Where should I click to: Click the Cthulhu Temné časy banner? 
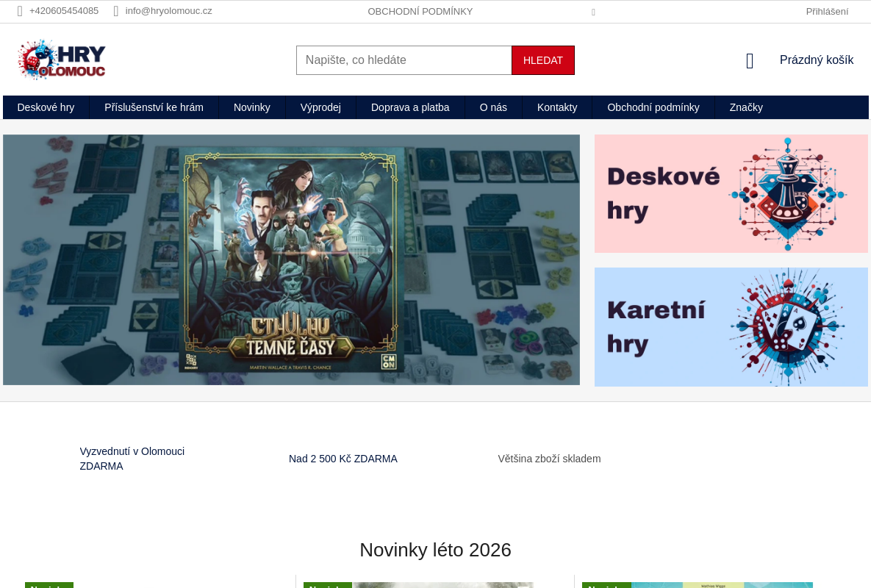291,259
